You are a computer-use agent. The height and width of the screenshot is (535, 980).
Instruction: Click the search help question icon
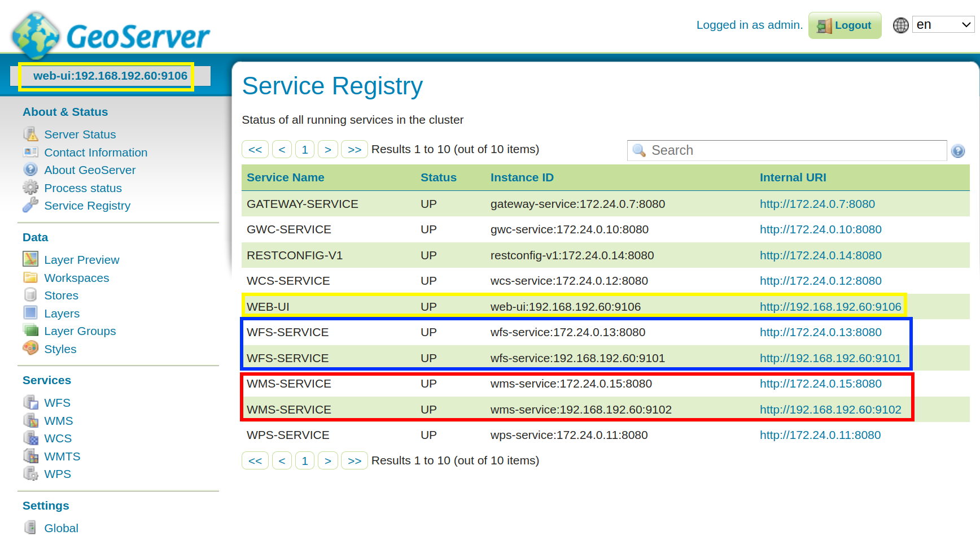pos(958,151)
